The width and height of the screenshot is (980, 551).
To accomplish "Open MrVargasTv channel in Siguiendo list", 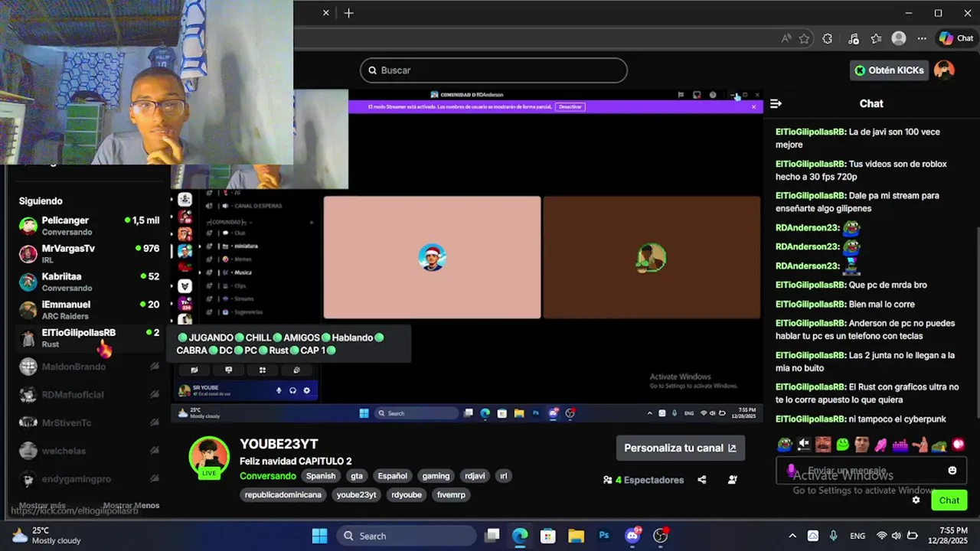I will click(x=90, y=253).
